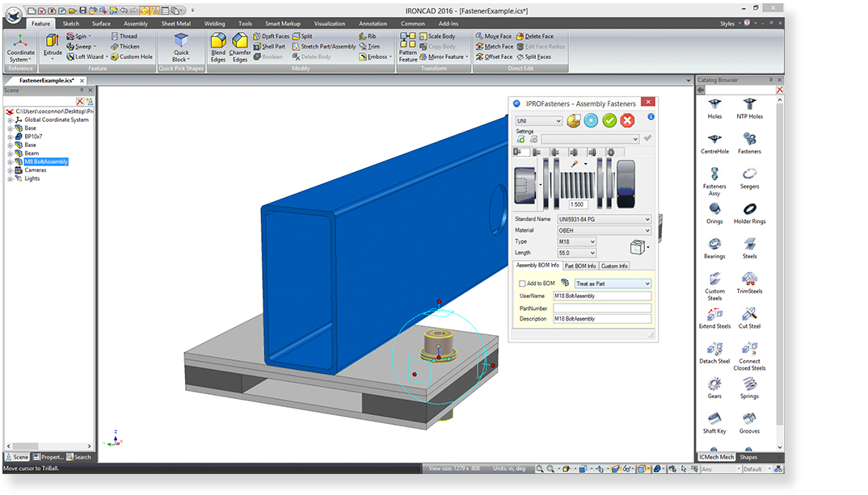Select the Blend Edges tool

point(218,47)
